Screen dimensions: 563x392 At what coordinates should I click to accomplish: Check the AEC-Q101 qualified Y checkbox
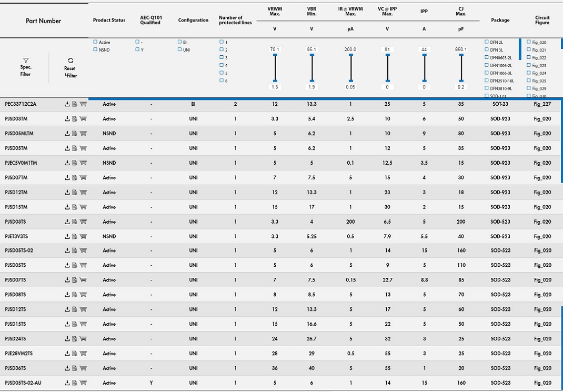[137, 49]
